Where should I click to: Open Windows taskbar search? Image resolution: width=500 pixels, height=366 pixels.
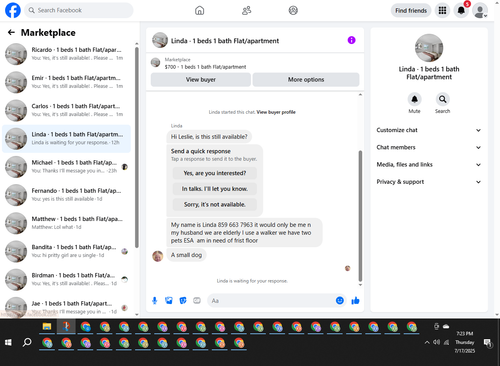point(27,342)
